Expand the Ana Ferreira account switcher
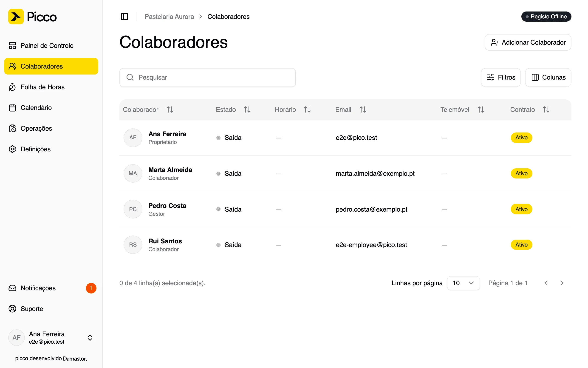The height and width of the screenshot is (368, 588). click(x=51, y=338)
